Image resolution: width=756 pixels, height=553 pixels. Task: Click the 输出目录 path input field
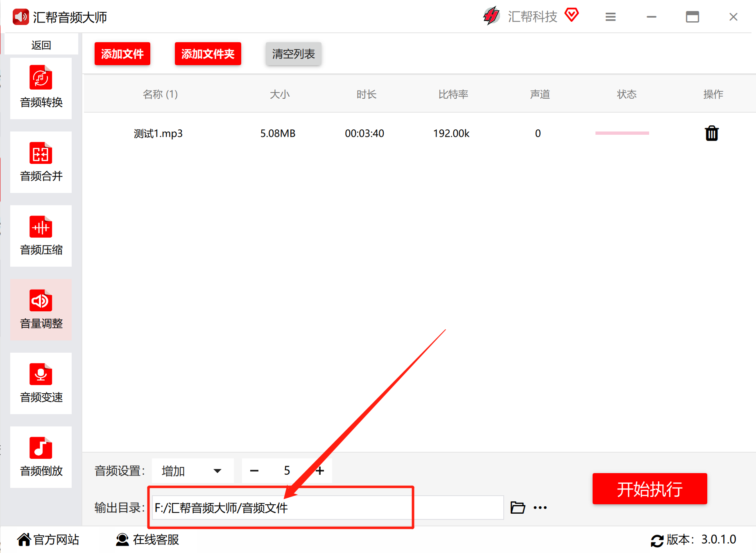[328, 508]
